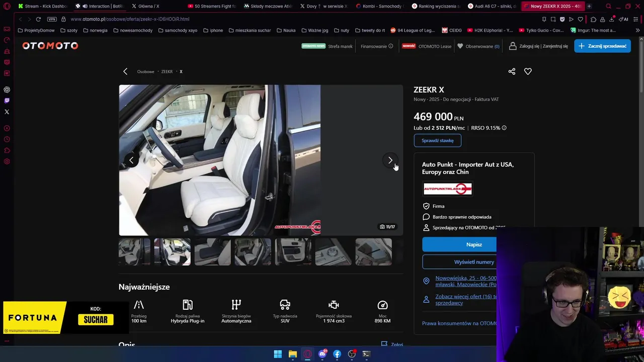
Task: Open the downloads icon in toolbar
Action: tap(611, 19)
